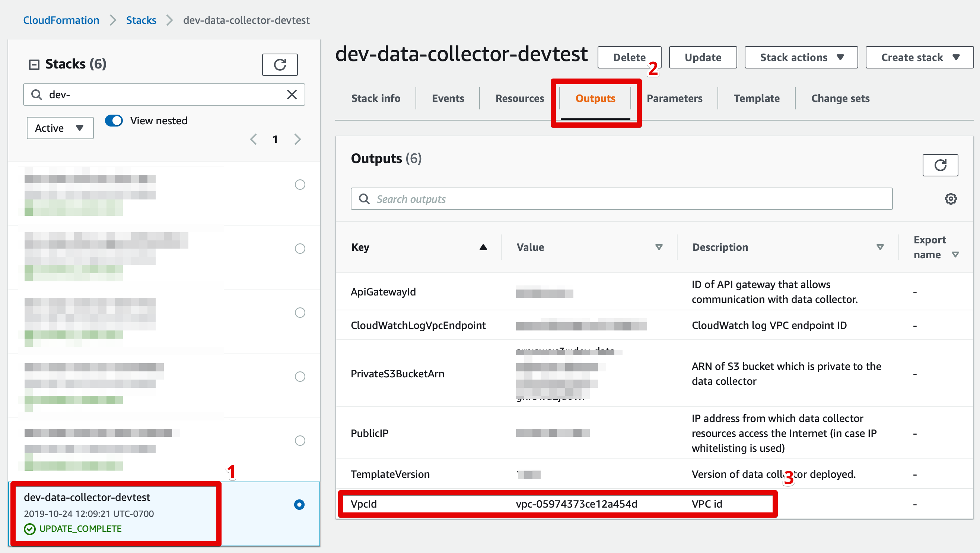Sort by the Value column filter arrow

[659, 247]
